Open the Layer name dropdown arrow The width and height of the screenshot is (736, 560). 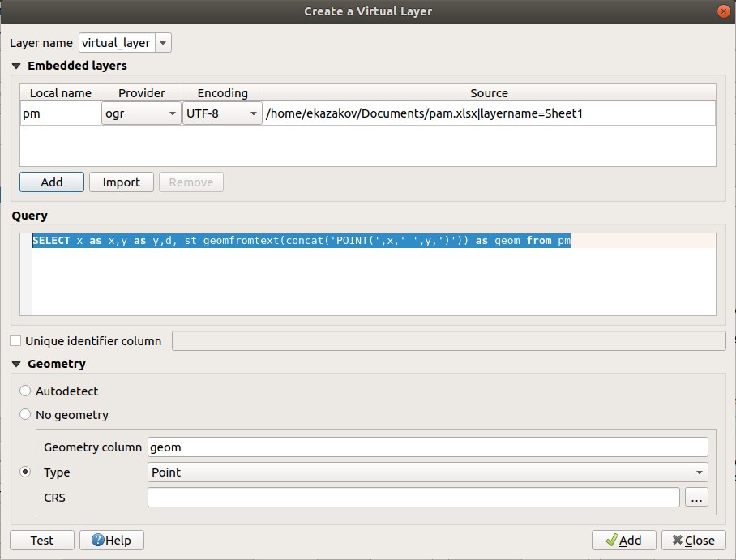(x=163, y=43)
